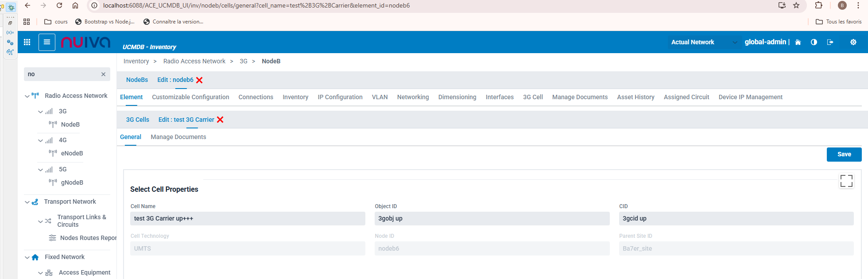Clear the sidebar search field

click(x=103, y=74)
